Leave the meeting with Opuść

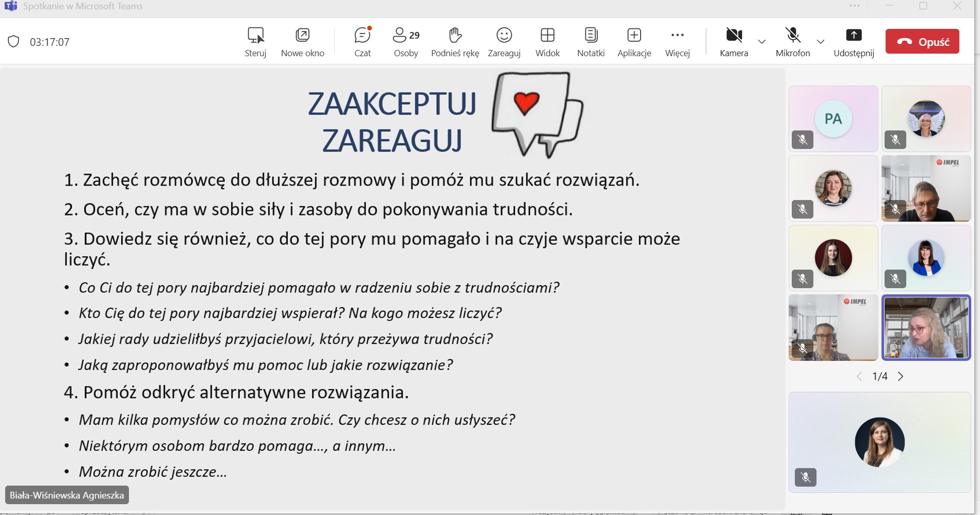[922, 42]
